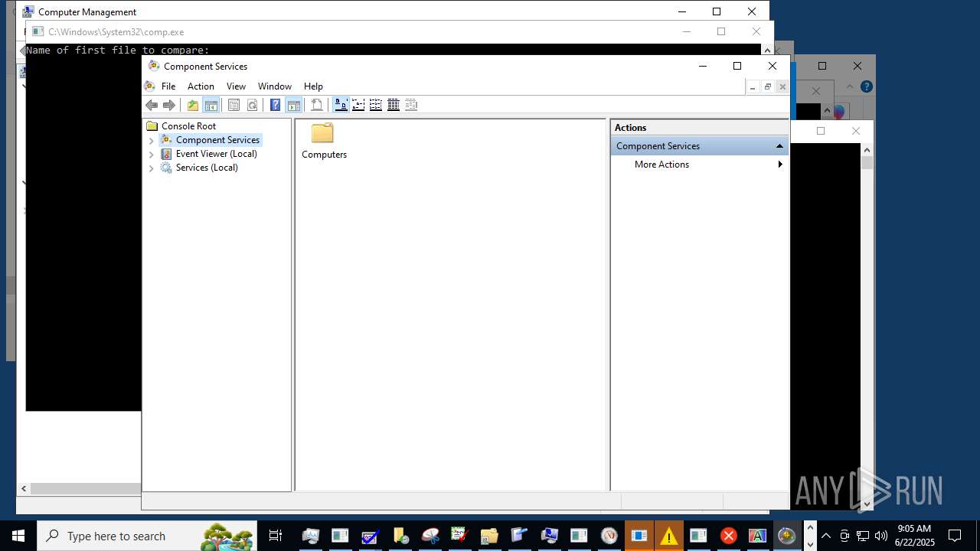Toggle the Show/Hide Console Tree toolbar icon

click(x=211, y=105)
